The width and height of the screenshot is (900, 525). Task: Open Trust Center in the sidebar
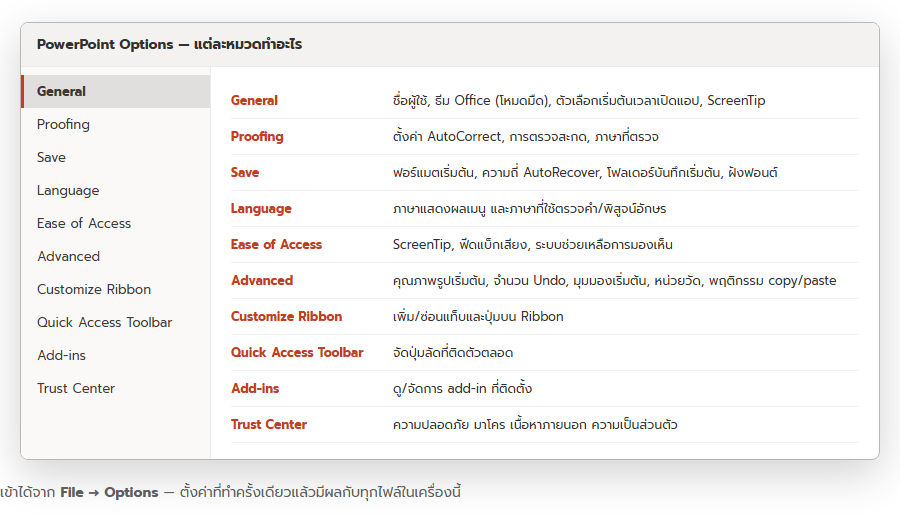116,388
